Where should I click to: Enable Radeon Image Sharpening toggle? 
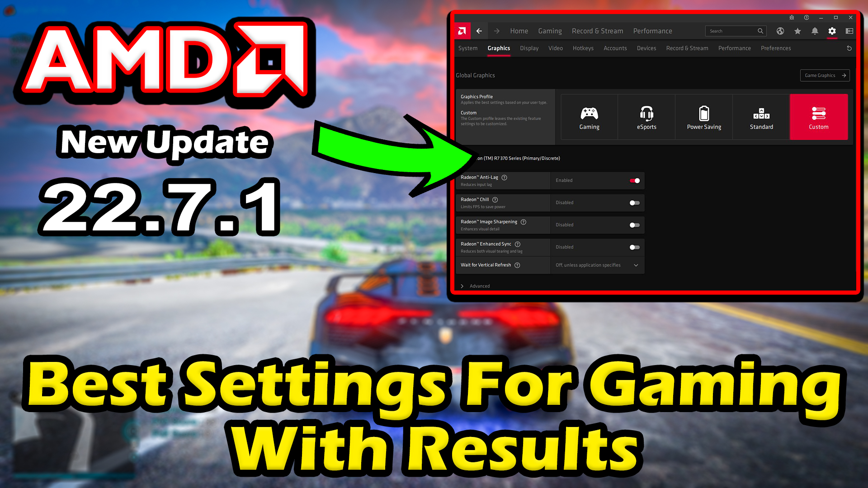(634, 225)
